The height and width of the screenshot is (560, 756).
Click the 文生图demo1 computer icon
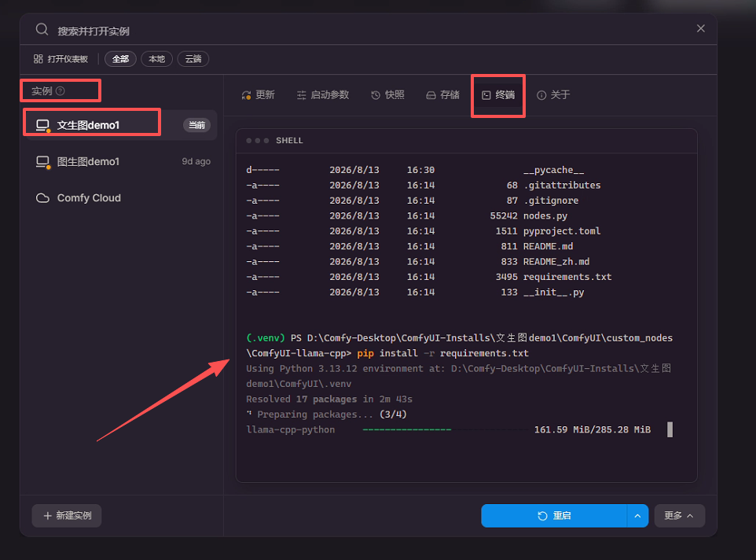(43, 125)
